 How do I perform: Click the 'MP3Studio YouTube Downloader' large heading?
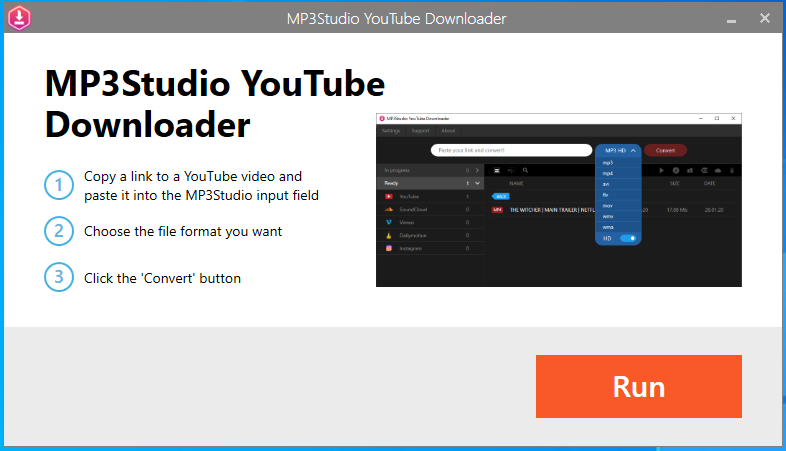[x=215, y=104]
